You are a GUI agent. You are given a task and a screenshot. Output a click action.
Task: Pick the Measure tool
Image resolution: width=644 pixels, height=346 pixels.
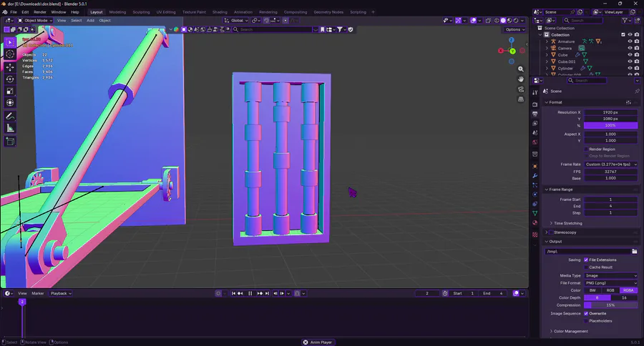pyautogui.click(x=10, y=129)
